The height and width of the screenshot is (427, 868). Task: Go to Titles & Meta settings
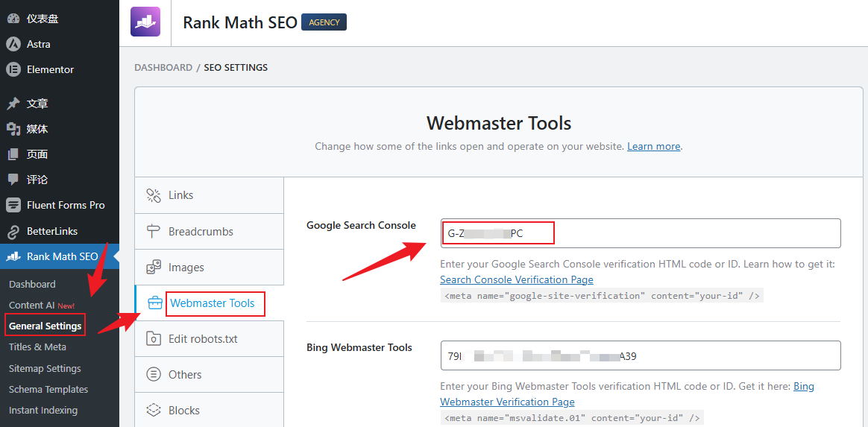tap(37, 347)
